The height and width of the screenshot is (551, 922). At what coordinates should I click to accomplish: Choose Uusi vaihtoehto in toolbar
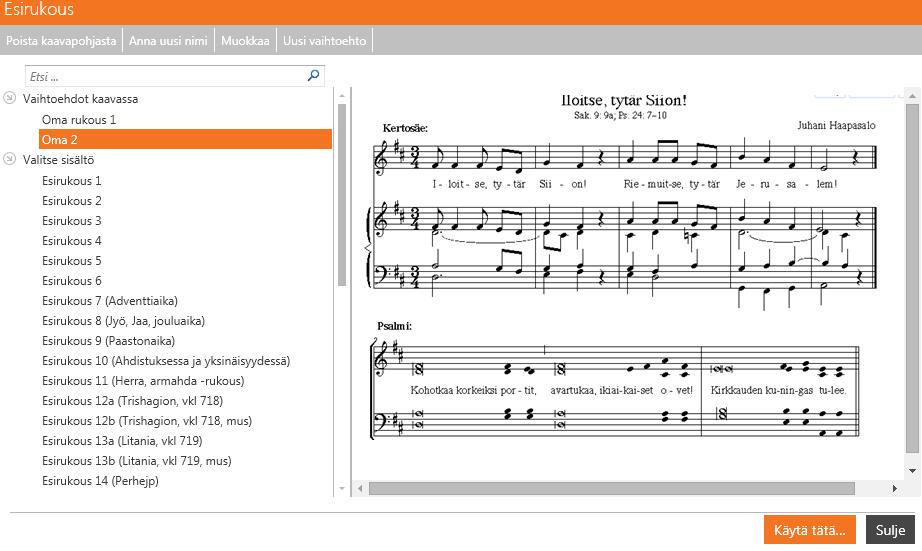pos(325,41)
